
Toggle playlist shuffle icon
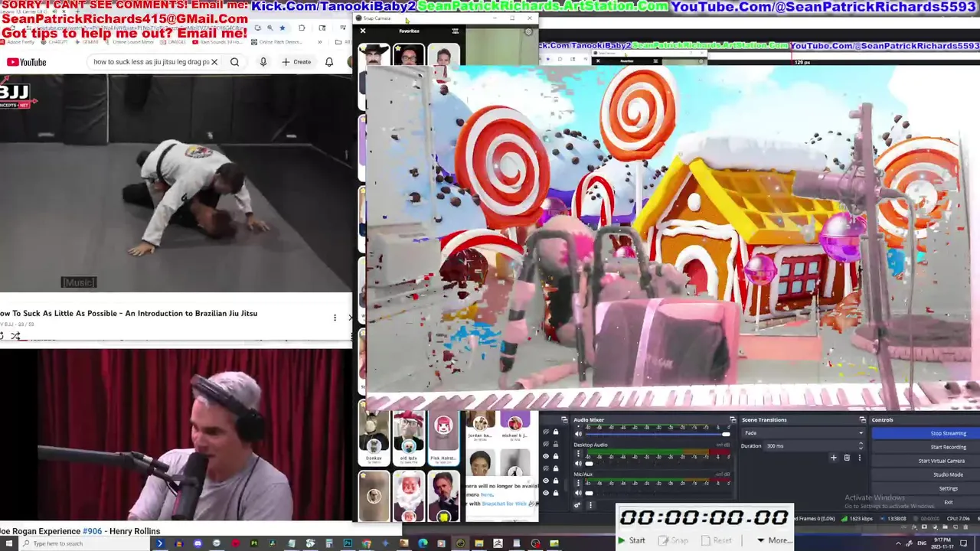coord(15,336)
